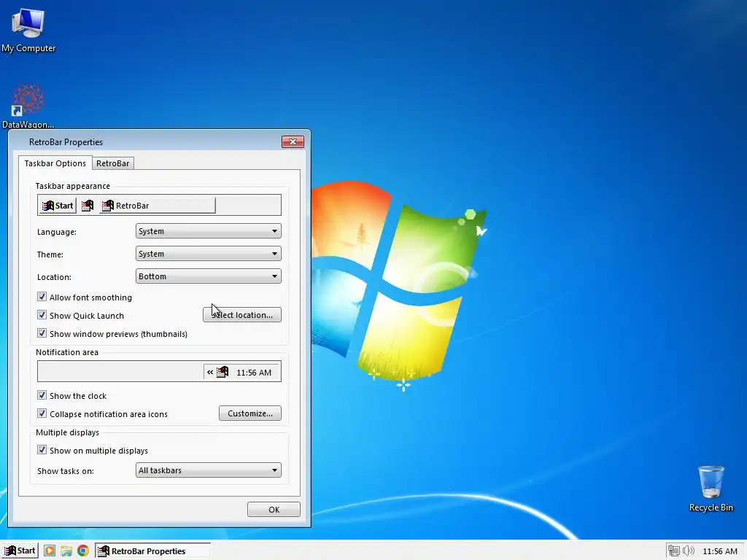Switch to the RetroBar tab

click(x=113, y=163)
